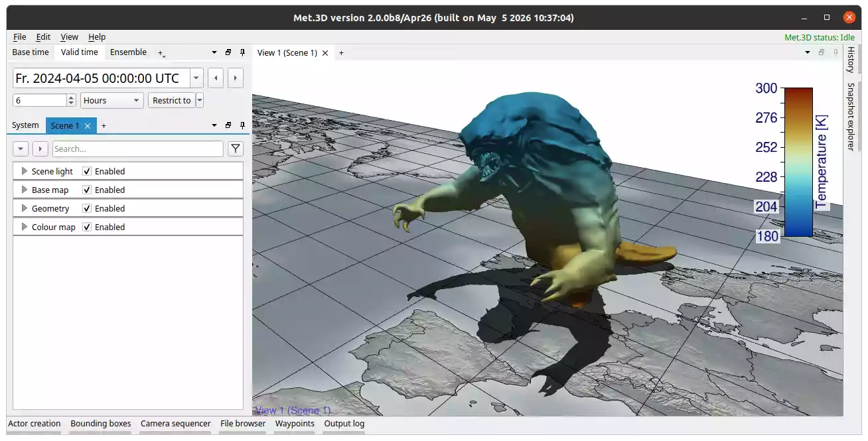Open the time panel tab list arrow
Image resolution: width=868 pixels, height=441 pixels.
(214, 52)
